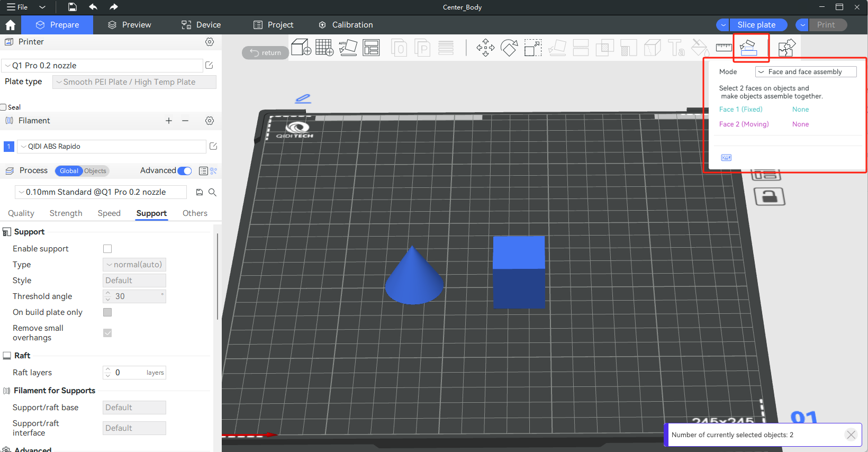Click the Auto orient tool icon
This screenshot has width=868, height=452.
pyautogui.click(x=348, y=48)
